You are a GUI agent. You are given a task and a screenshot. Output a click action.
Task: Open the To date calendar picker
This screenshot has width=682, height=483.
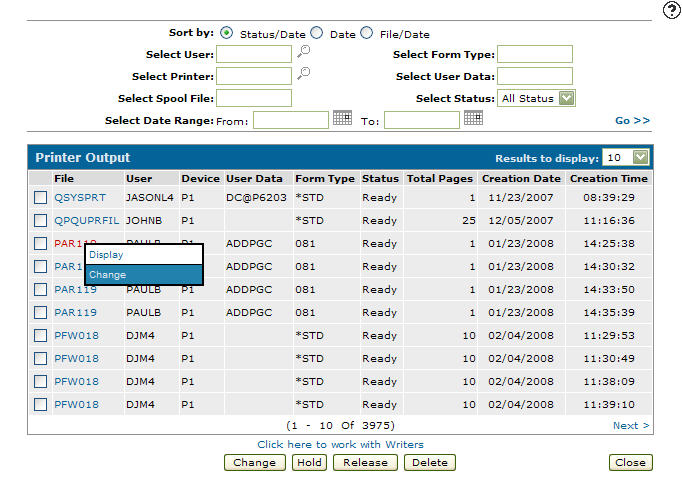point(473,118)
